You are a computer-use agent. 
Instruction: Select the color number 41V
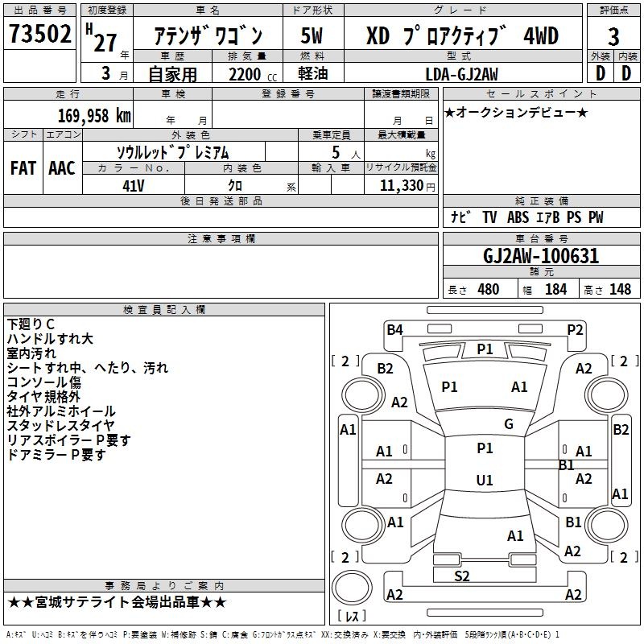(x=133, y=184)
